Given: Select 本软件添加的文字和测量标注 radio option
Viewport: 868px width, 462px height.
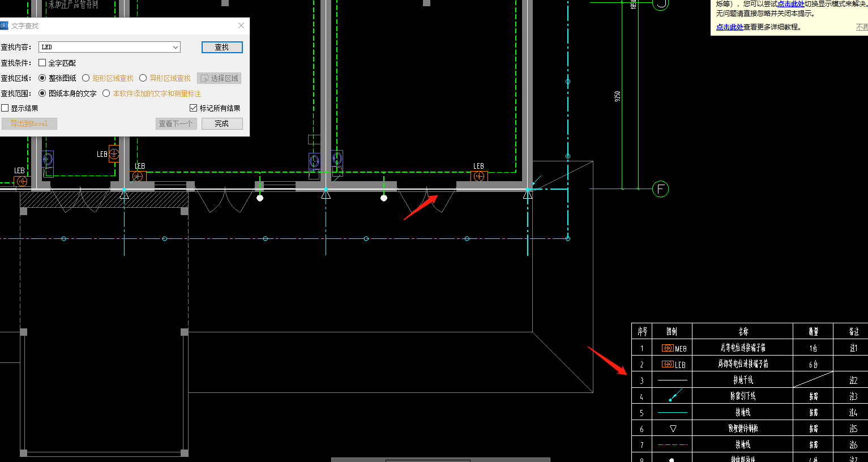Looking at the screenshot, I should click(106, 93).
